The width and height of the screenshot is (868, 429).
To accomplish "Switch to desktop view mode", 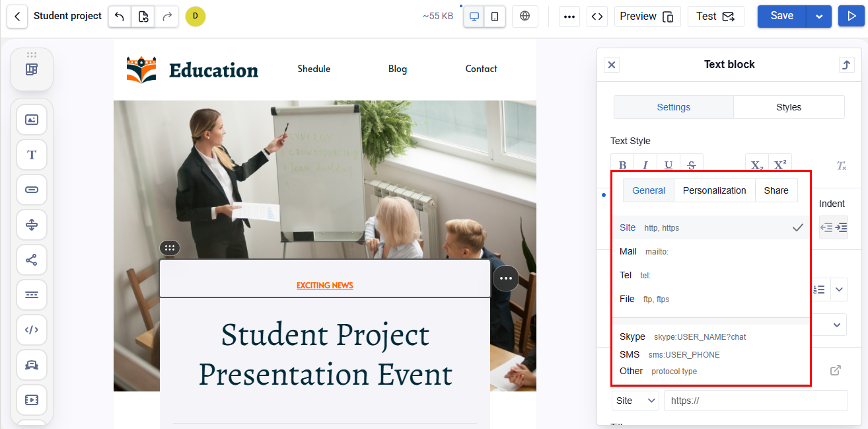I will tap(474, 17).
